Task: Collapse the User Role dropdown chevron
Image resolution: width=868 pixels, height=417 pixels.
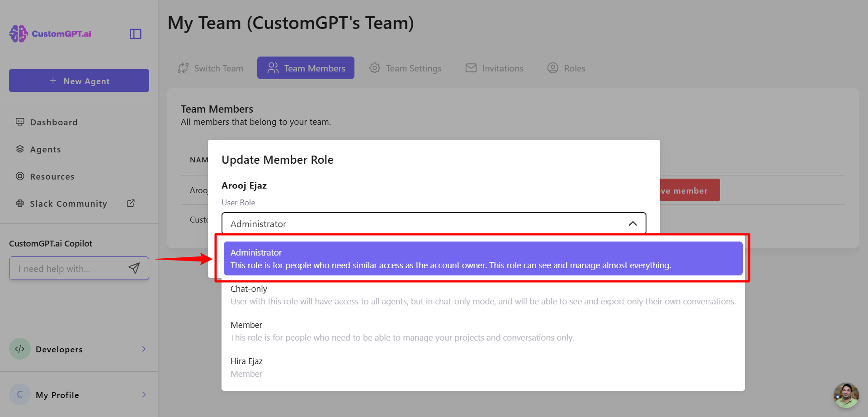Action: [633, 223]
